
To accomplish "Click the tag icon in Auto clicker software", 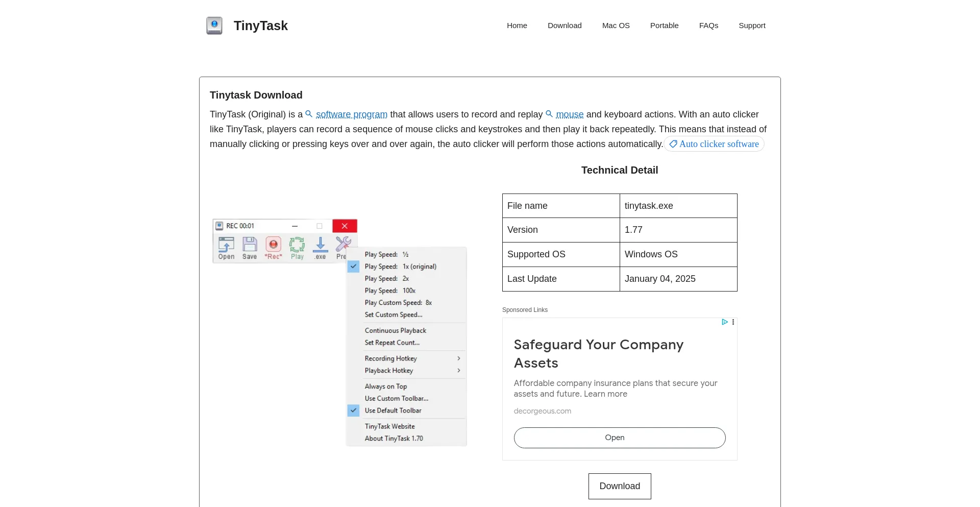I will point(673,144).
